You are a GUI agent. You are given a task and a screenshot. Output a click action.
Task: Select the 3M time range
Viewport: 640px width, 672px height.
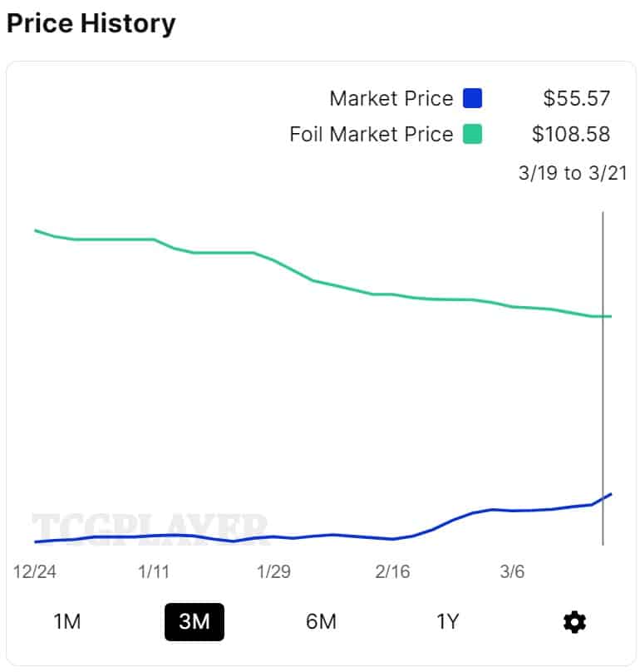[x=194, y=621]
